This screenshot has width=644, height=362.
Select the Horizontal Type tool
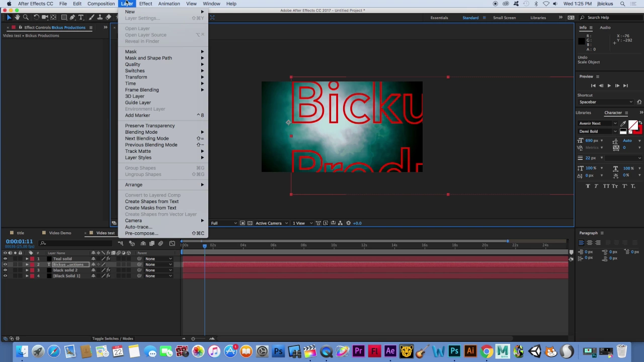click(81, 18)
